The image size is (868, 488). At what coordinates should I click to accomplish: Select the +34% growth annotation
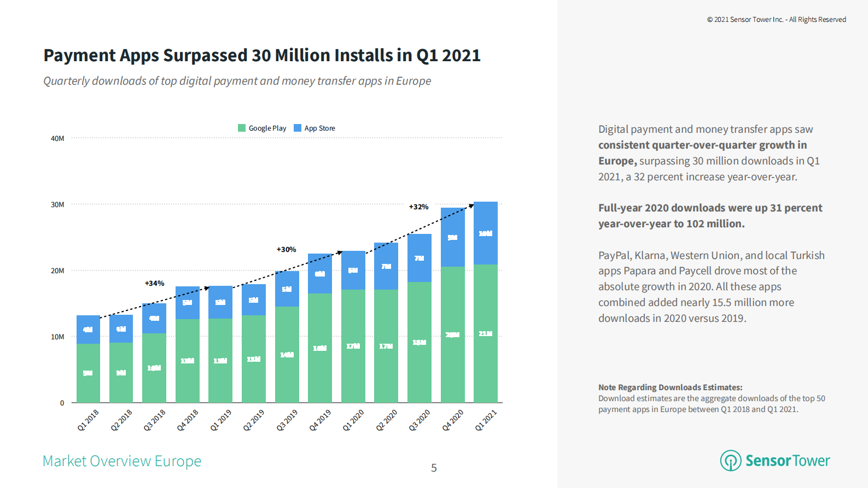point(154,283)
